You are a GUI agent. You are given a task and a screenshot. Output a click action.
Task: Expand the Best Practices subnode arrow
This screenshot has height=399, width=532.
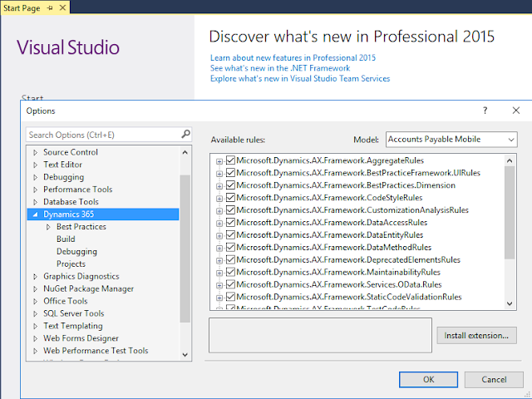pyautogui.click(x=48, y=227)
